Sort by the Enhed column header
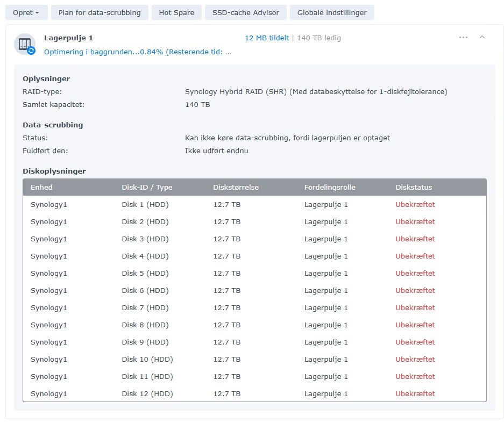504x423 pixels. point(41,188)
